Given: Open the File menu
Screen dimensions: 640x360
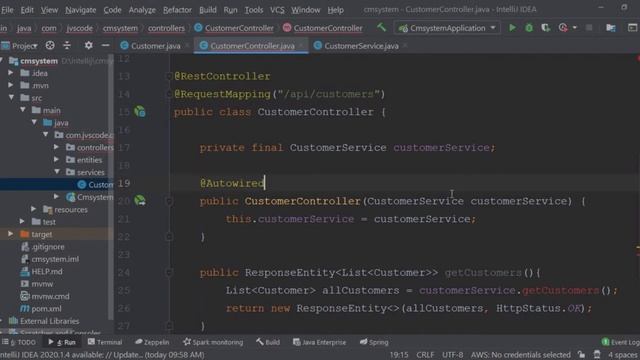Looking at the screenshot, I should 7,9.
